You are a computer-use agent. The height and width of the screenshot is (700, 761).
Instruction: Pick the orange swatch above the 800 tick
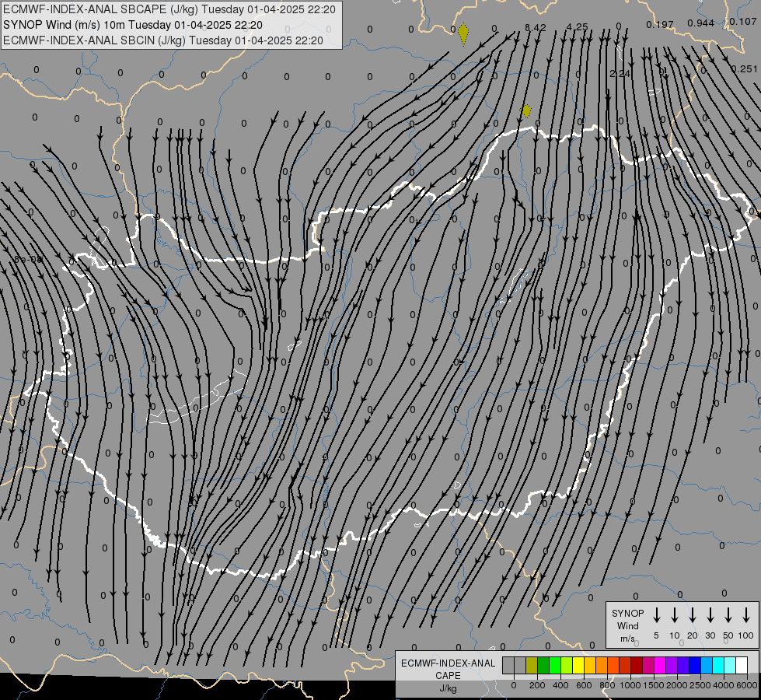coord(602,665)
